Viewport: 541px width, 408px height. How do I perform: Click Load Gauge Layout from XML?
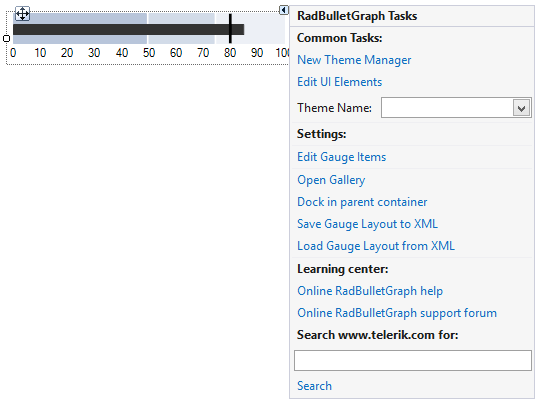[376, 246]
